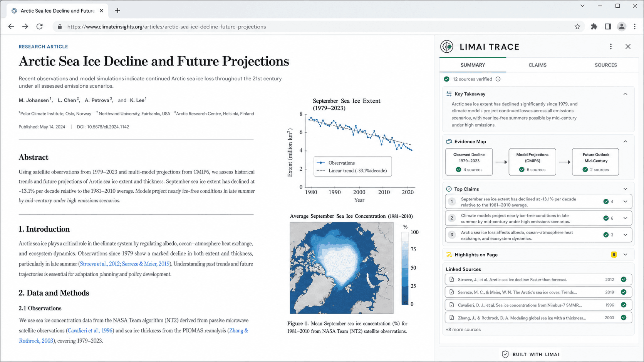Open a new browser tab

tap(117, 11)
